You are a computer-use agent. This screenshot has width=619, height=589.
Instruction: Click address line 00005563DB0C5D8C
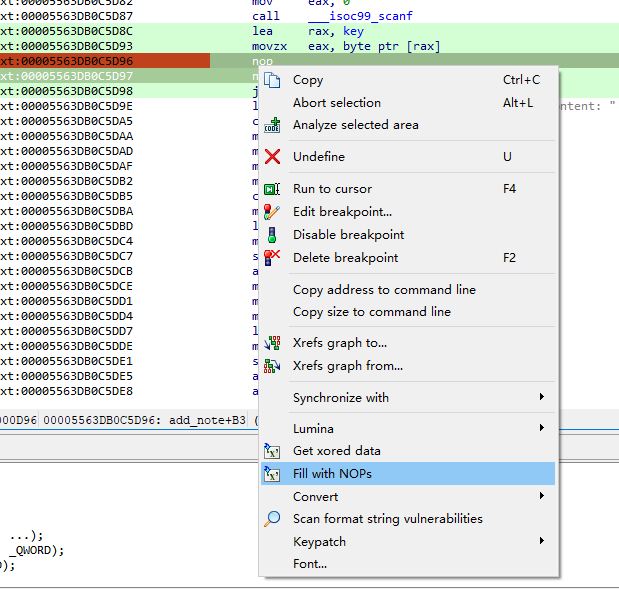tap(66, 31)
